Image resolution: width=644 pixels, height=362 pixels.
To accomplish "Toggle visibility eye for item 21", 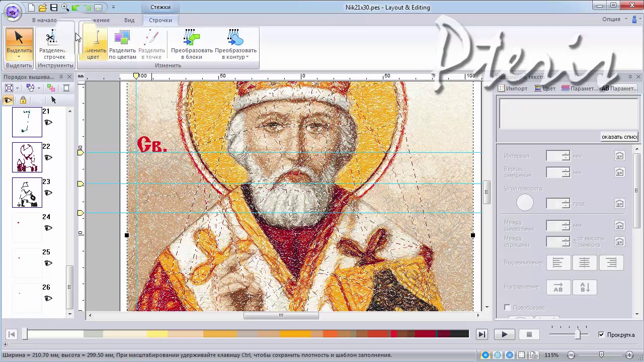I will coord(48,123).
